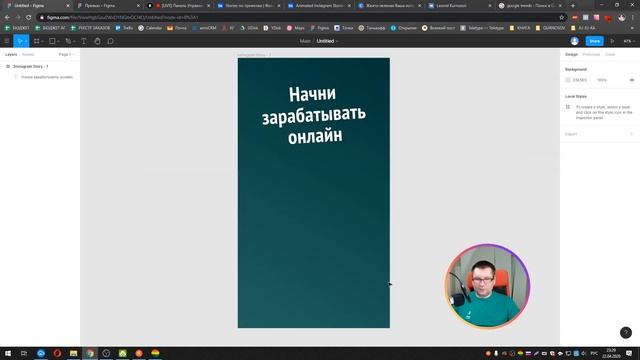Bookmark this page with the star icon
This screenshot has width=640, height=360.
coord(561,18)
